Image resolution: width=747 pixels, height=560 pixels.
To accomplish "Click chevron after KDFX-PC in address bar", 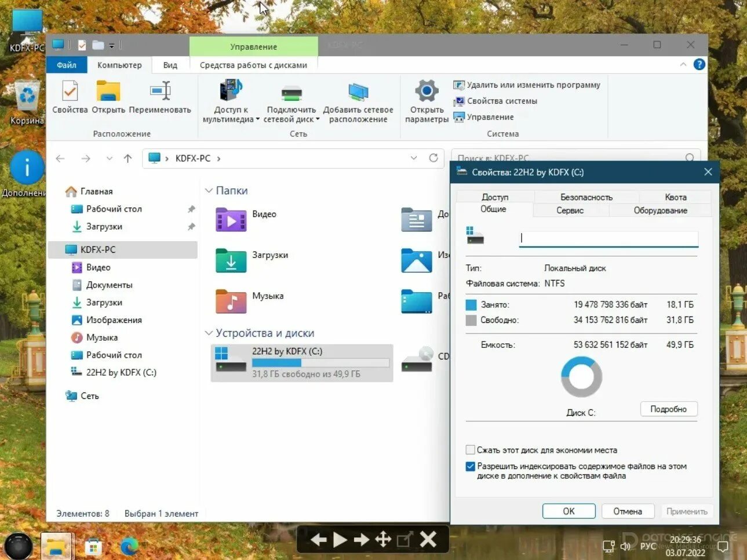I will coord(218,158).
